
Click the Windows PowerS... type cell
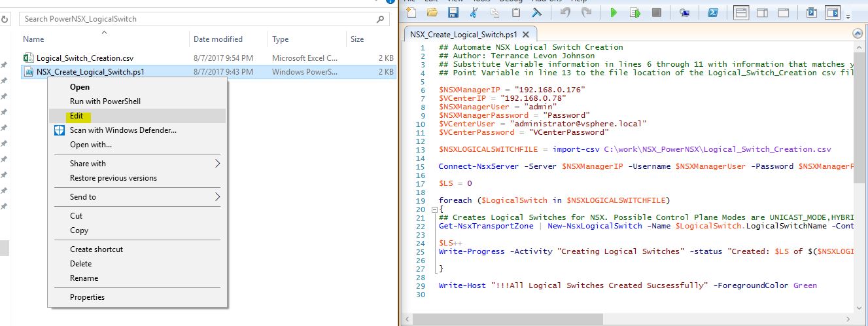[305, 72]
